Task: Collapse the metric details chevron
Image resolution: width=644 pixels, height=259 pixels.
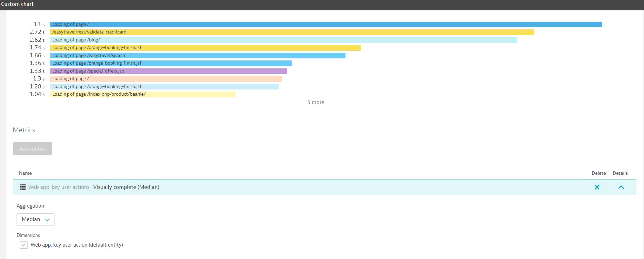Action: [621, 187]
